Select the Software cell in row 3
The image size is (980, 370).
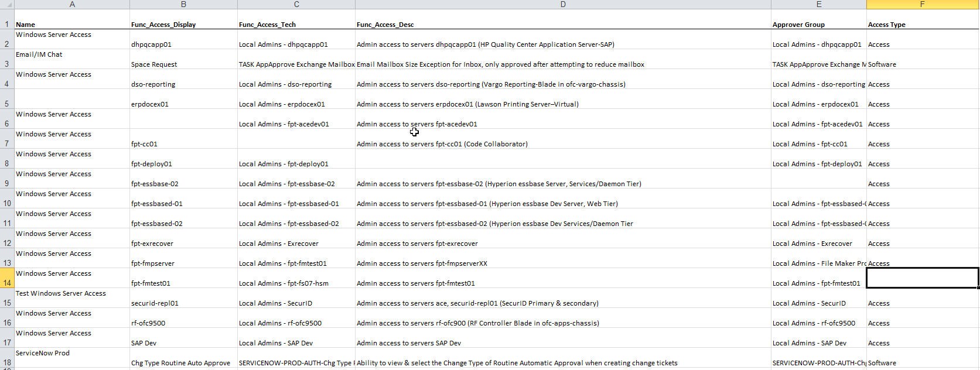923,59
